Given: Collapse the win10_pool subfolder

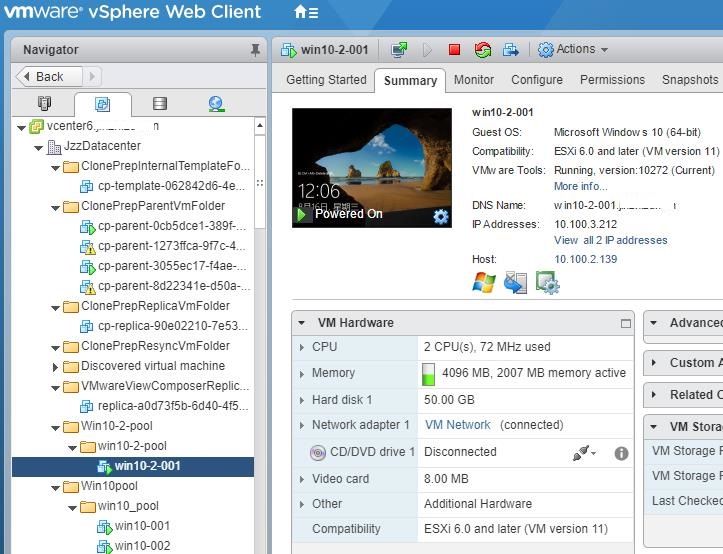Looking at the screenshot, I should tap(72, 508).
